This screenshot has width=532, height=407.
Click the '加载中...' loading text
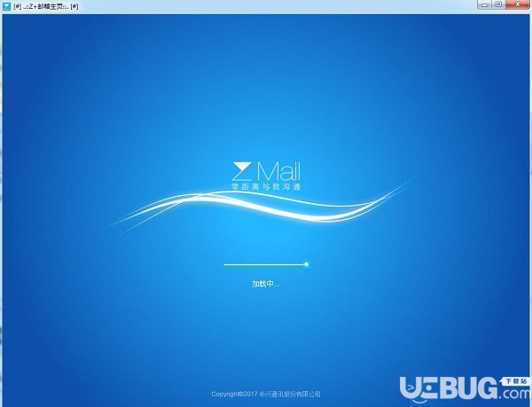[266, 284]
